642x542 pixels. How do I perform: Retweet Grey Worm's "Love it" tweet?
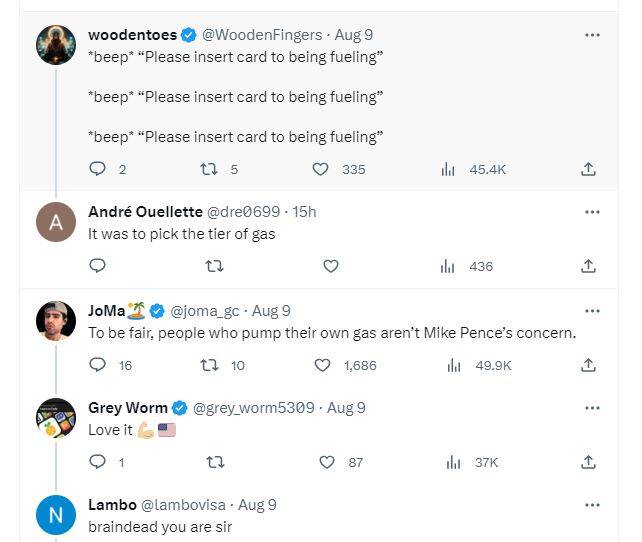pos(214,462)
